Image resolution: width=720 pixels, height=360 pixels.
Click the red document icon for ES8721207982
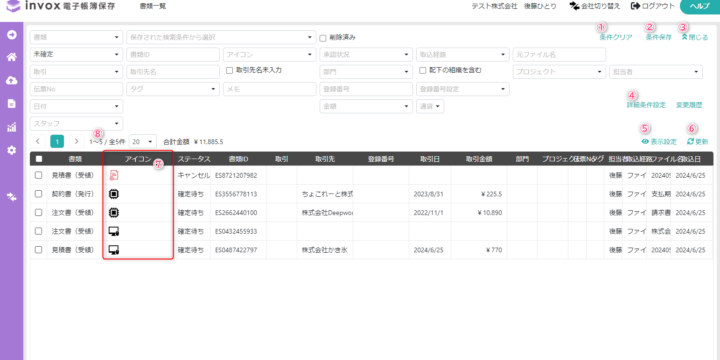tap(113, 175)
